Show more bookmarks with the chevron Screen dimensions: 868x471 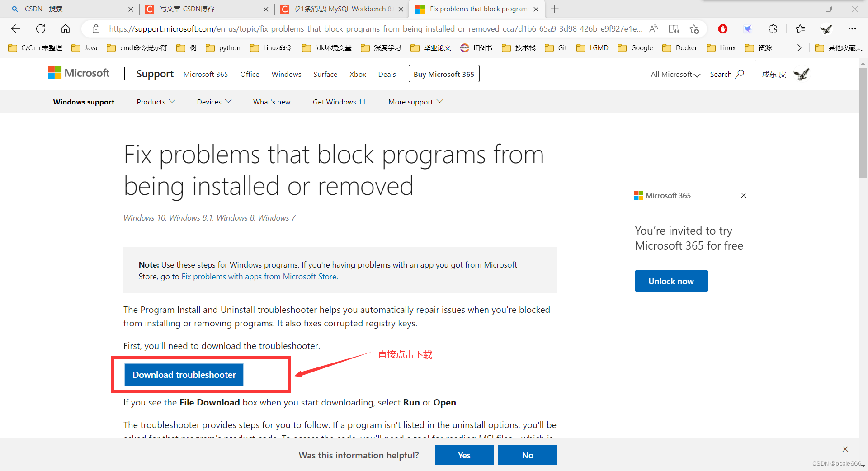(799, 48)
